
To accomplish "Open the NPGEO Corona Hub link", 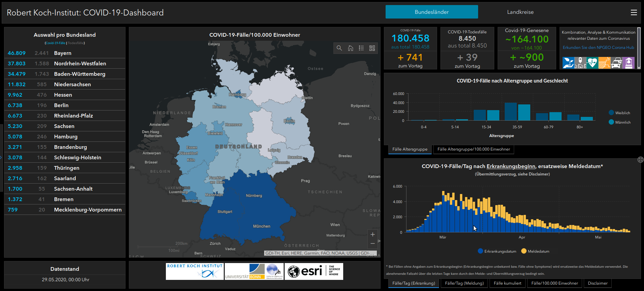I will 598,47.
